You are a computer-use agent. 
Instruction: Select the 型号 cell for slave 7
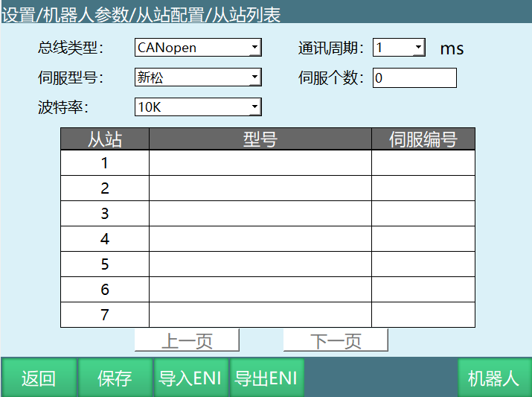pyautogui.click(x=260, y=315)
